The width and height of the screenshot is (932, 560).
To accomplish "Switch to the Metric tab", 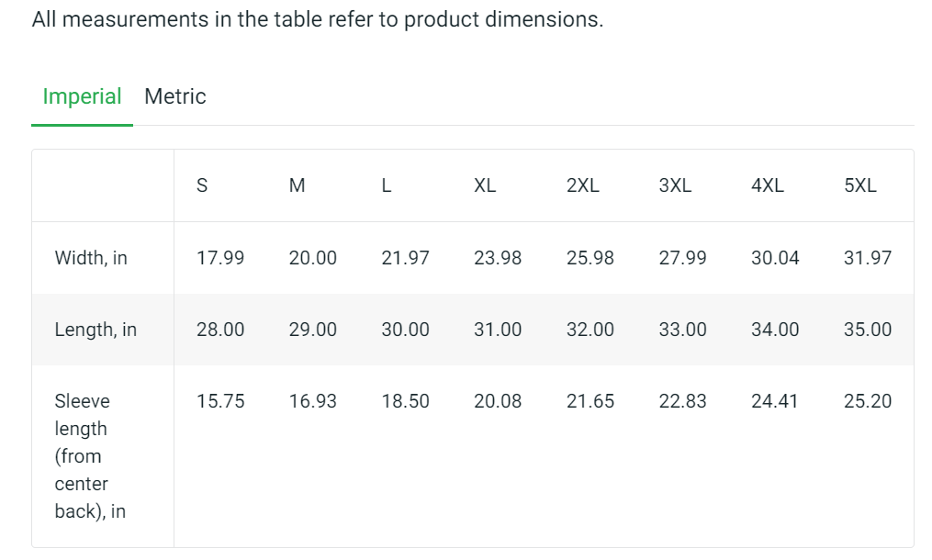I will coord(174,96).
